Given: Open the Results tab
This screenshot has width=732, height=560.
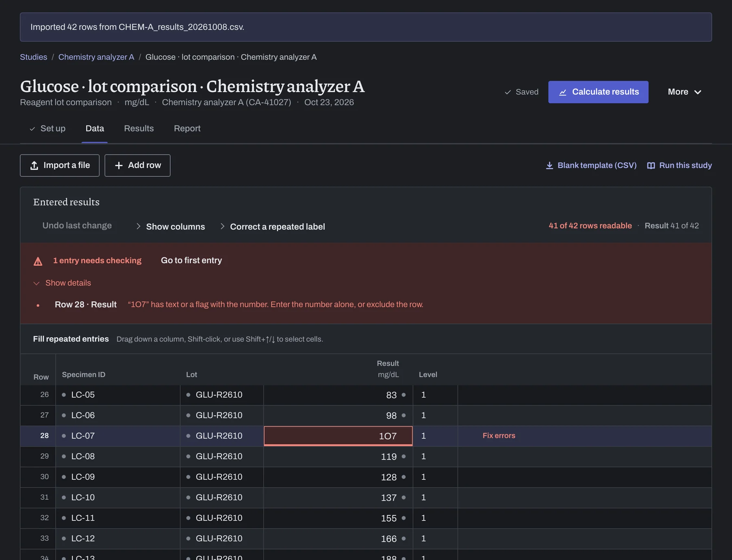Looking at the screenshot, I should [x=139, y=128].
